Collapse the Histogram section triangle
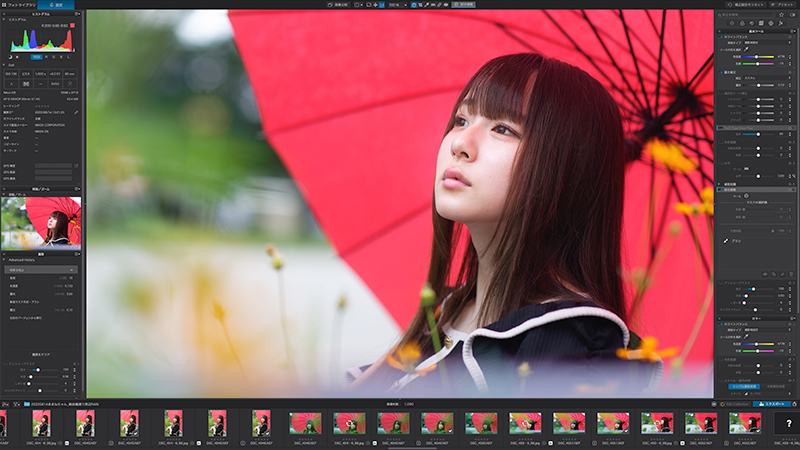 [x=4, y=19]
